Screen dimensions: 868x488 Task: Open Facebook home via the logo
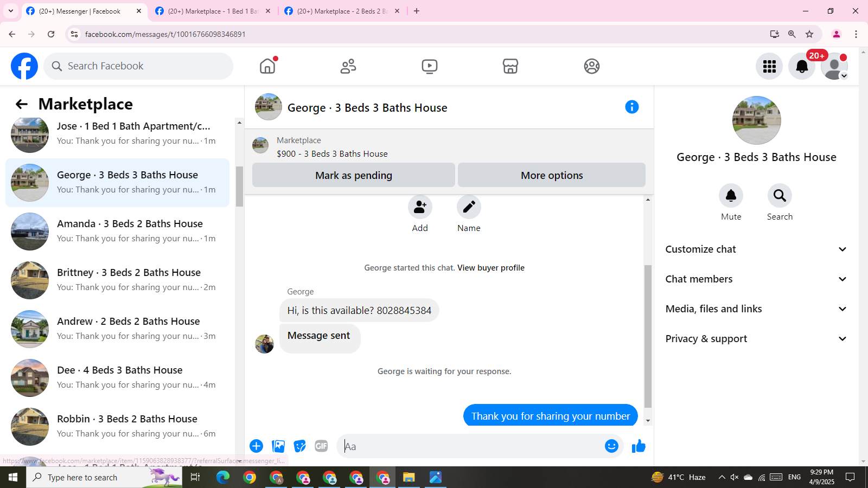pyautogui.click(x=24, y=66)
